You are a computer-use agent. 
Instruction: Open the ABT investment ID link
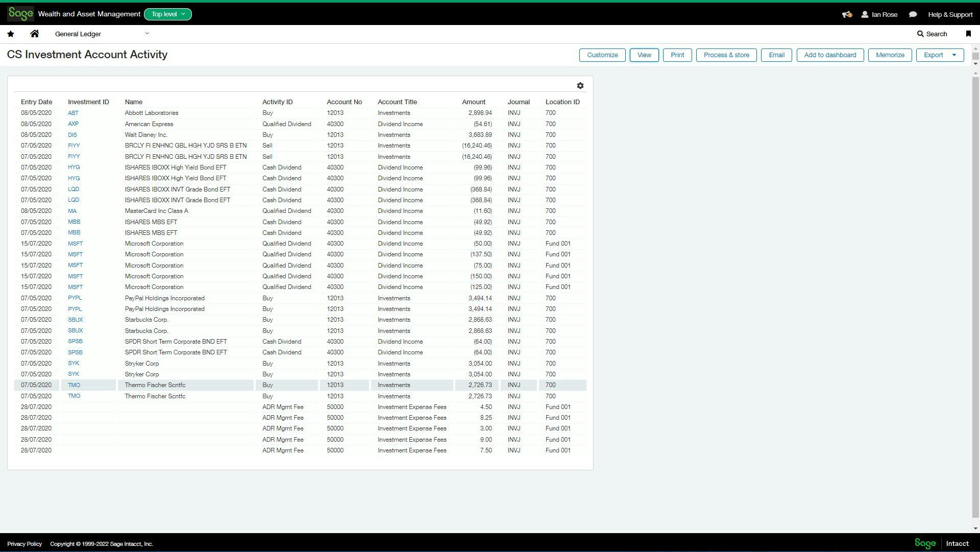point(73,113)
